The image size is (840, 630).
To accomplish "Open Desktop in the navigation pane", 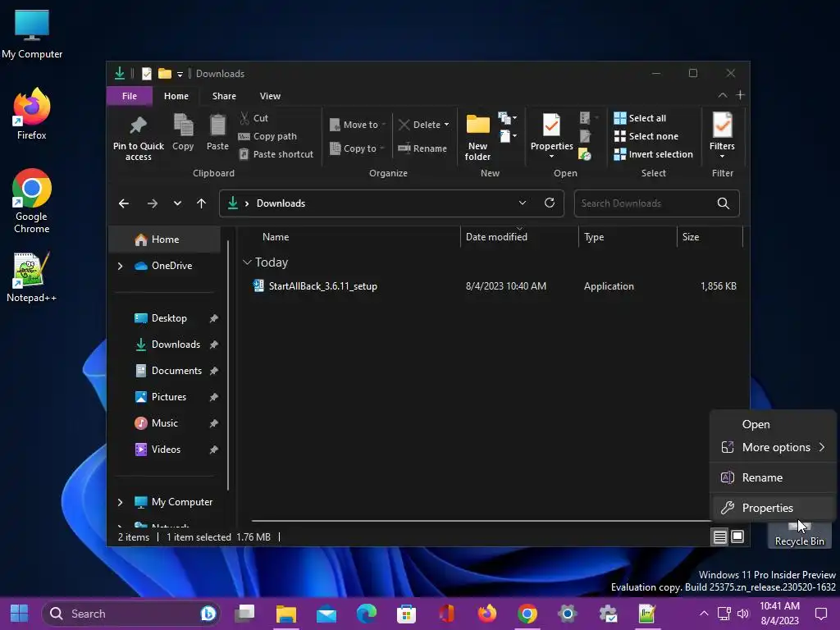I will point(169,318).
